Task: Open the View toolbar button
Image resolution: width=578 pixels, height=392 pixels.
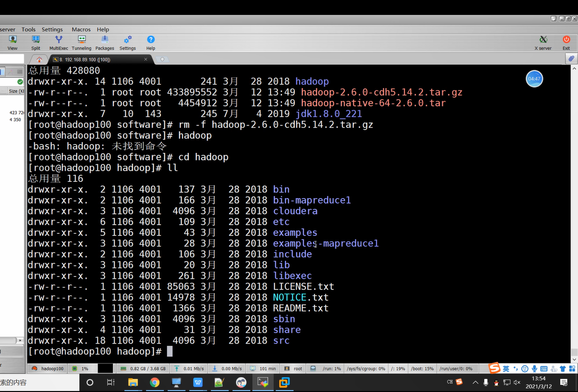Action: [x=13, y=42]
